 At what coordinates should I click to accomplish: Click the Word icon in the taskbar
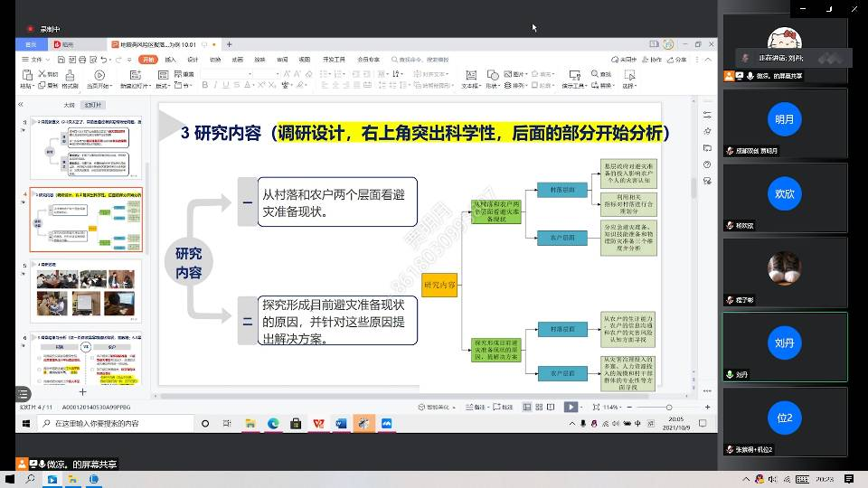[x=341, y=423]
